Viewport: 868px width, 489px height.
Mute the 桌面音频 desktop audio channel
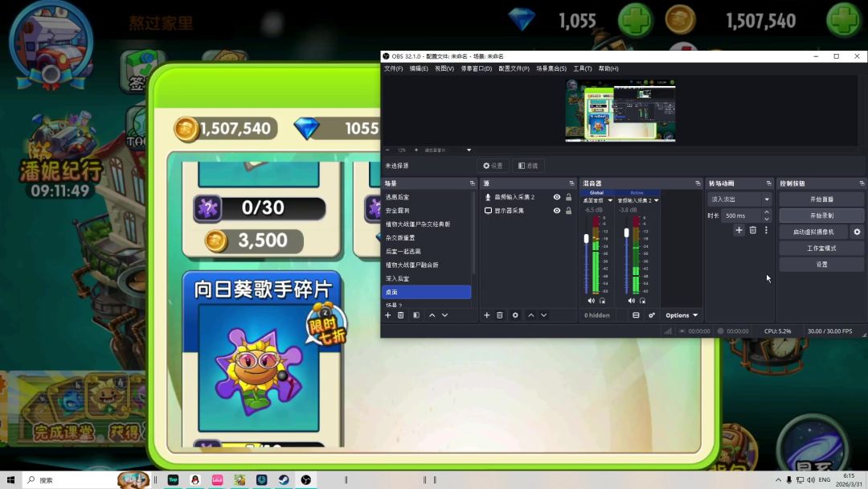coord(591,301)
